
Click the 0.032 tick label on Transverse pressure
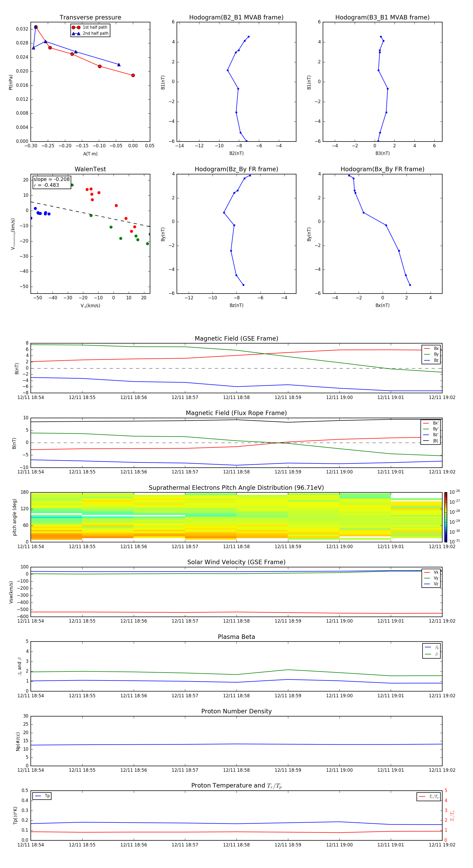(22, 29)
